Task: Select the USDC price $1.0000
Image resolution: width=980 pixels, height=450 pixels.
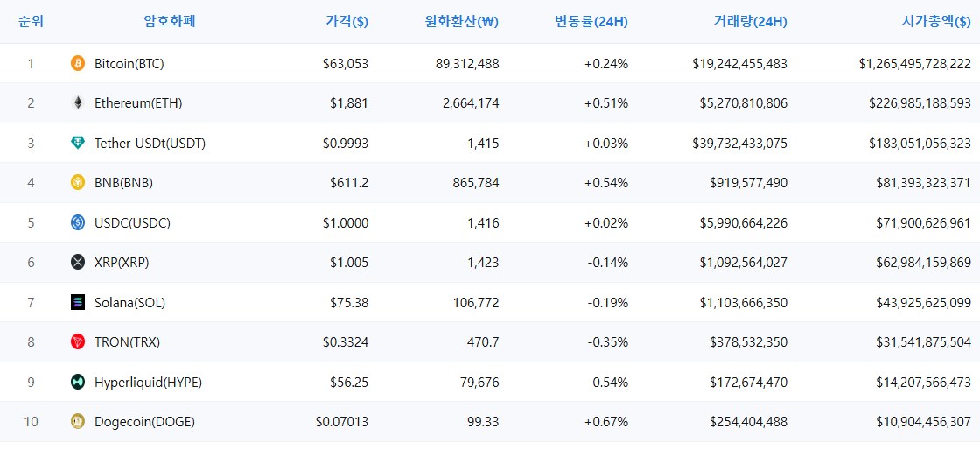Action: pos(346,222)
